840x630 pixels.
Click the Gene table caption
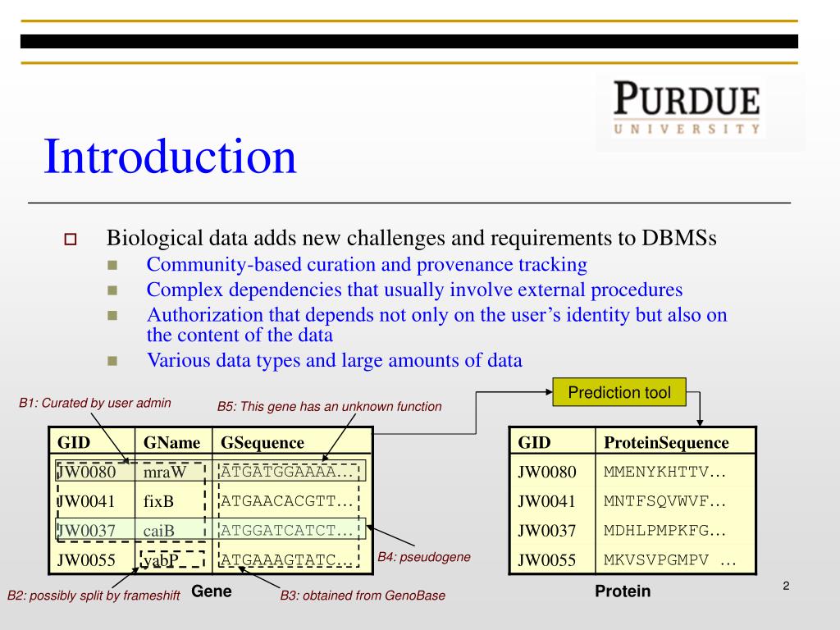pos(212,591)
